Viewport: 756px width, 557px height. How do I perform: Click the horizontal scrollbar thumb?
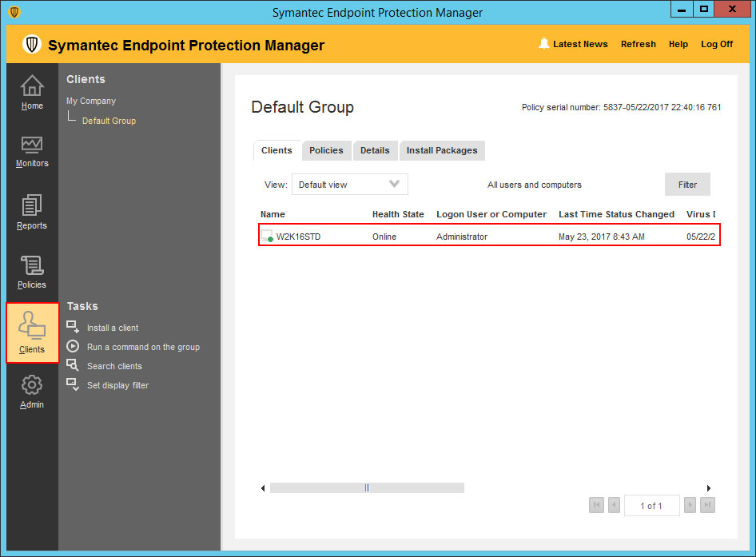(367, 488)
